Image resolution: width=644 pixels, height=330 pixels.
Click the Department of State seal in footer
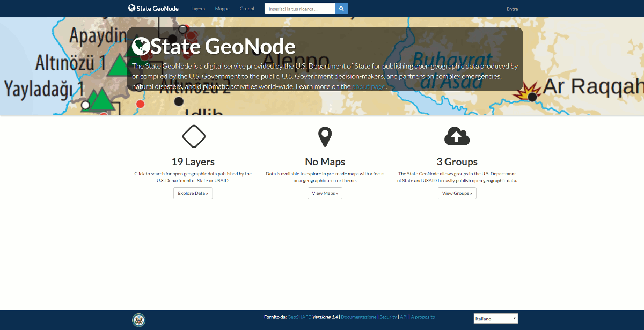pos(138,320)
